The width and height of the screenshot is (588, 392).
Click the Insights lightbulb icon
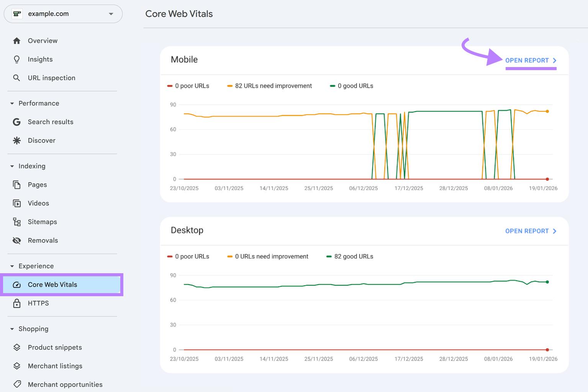click(17, 59)
